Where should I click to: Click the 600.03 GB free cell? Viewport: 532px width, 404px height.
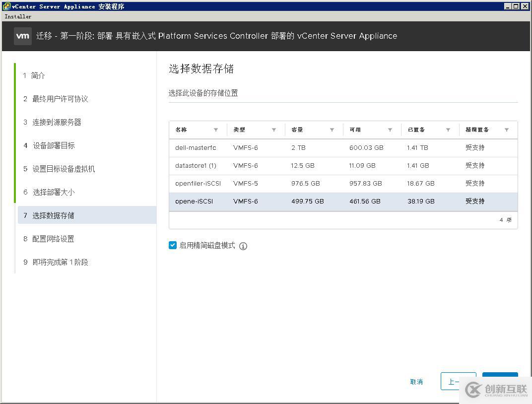366,148
